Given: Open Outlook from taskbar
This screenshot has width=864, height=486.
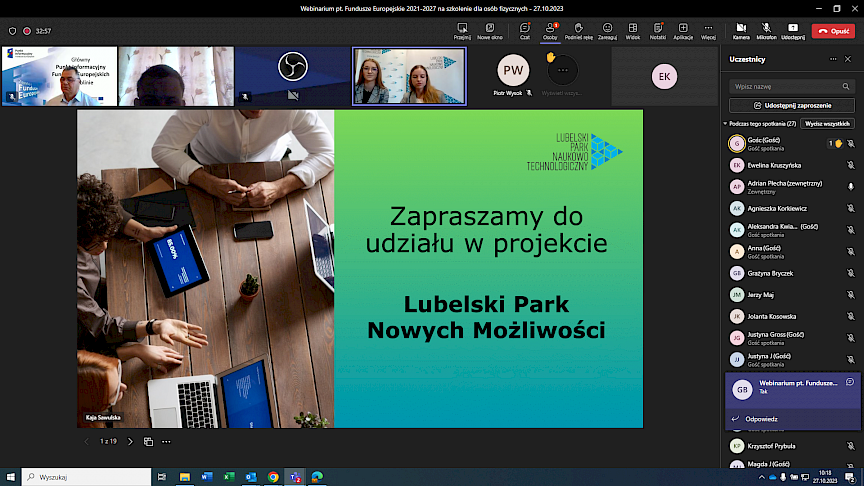Looking at the screenshot, I should point(251,477).
